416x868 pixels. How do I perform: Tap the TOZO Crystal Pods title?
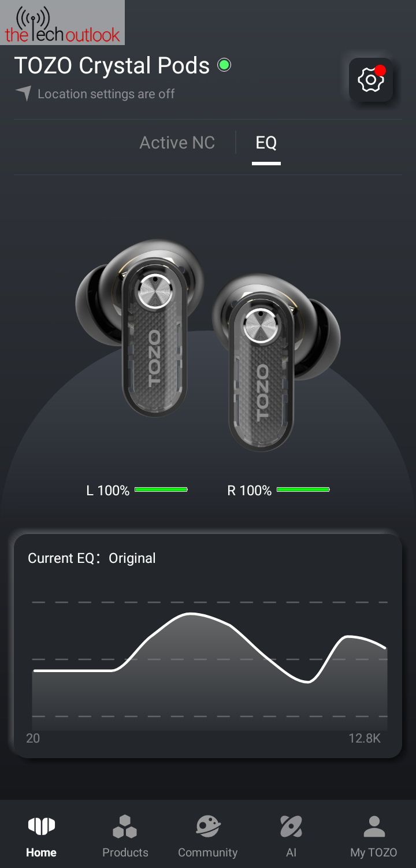[x=112, y=65]
